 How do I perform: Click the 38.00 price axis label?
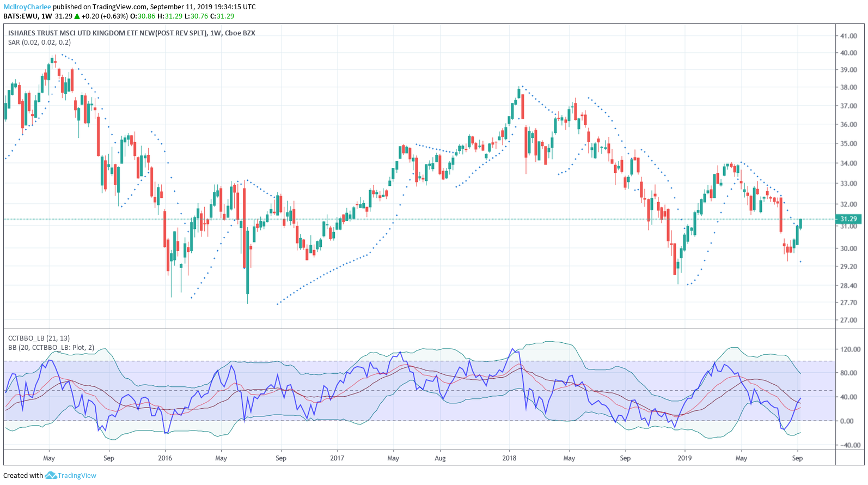coord(848,87)
